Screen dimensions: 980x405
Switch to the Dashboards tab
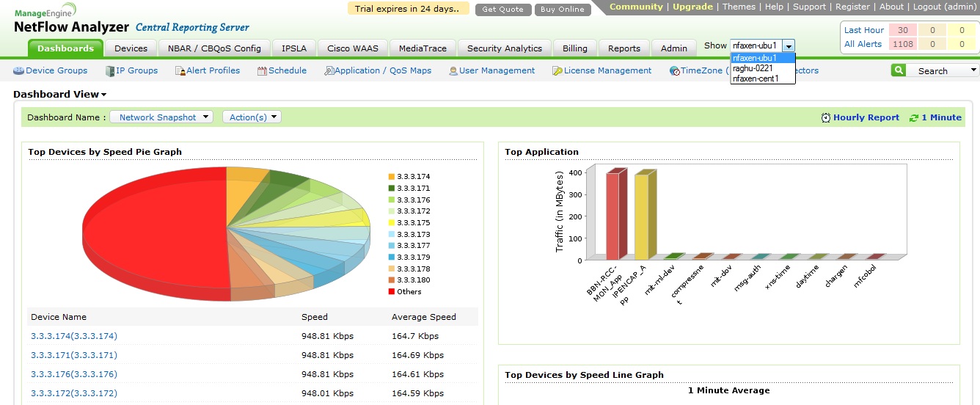66,48
